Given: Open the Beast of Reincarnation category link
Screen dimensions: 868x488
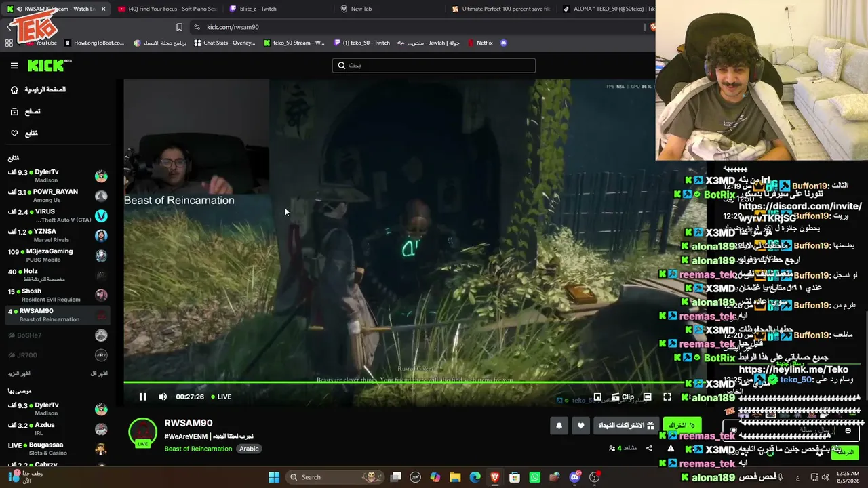Looking at the screenshot, I should click(198, 449).
